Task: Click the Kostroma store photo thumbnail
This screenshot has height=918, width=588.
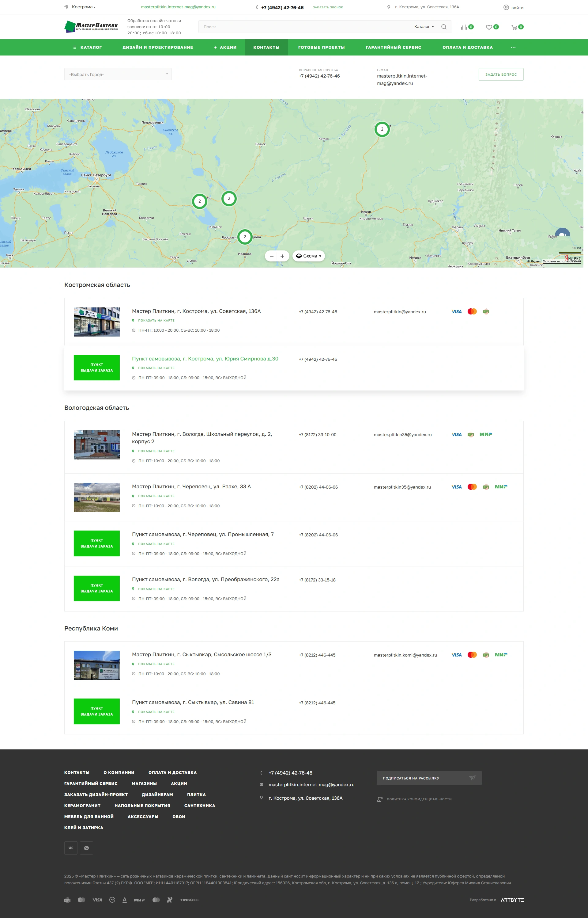Action: (x=96, y=322)
